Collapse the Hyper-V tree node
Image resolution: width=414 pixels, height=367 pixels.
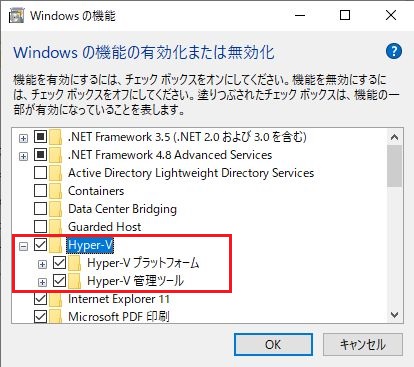coord(23,246)
